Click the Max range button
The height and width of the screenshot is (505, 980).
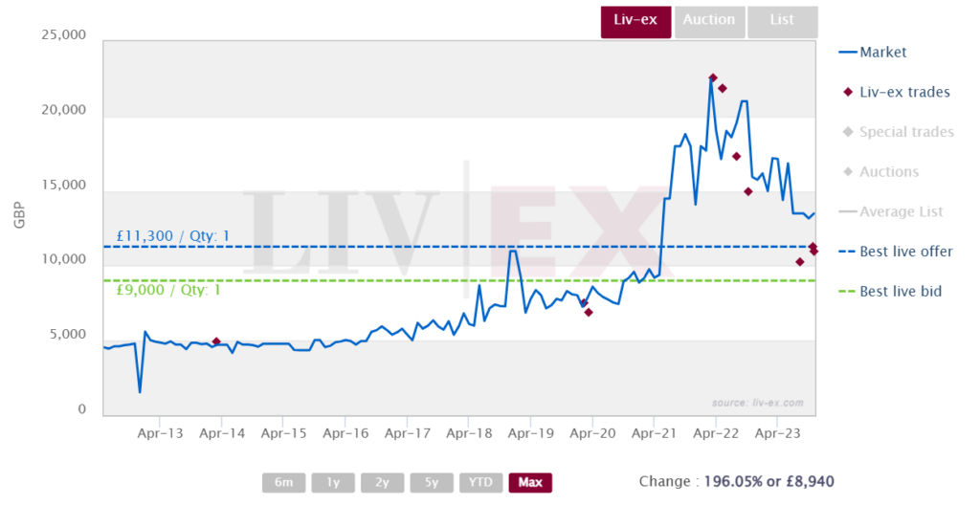tap(530, 482)
